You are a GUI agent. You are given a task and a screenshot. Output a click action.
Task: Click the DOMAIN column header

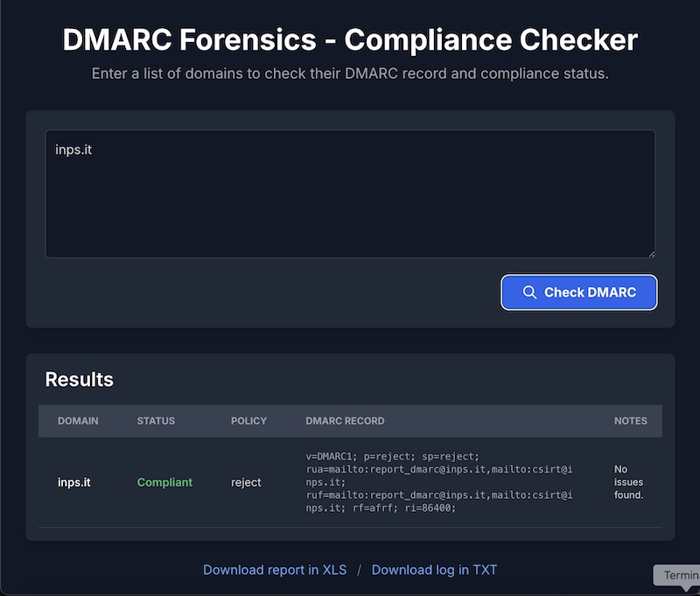[x=78, y=421]
